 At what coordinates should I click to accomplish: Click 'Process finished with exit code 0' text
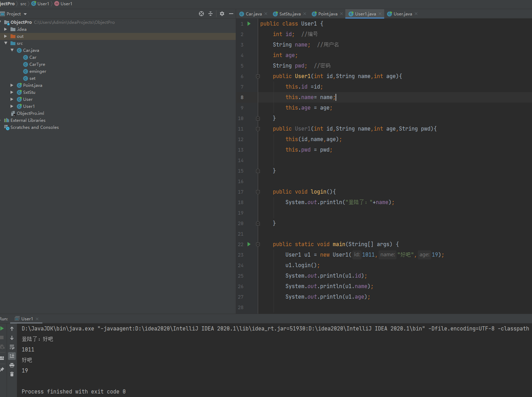[x=74, y=392]
